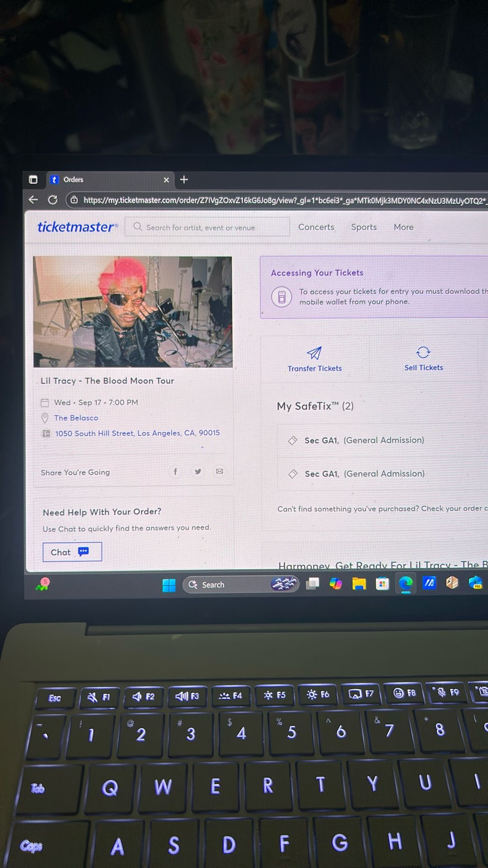Open the Concerts menu

(x=316, y=227)
